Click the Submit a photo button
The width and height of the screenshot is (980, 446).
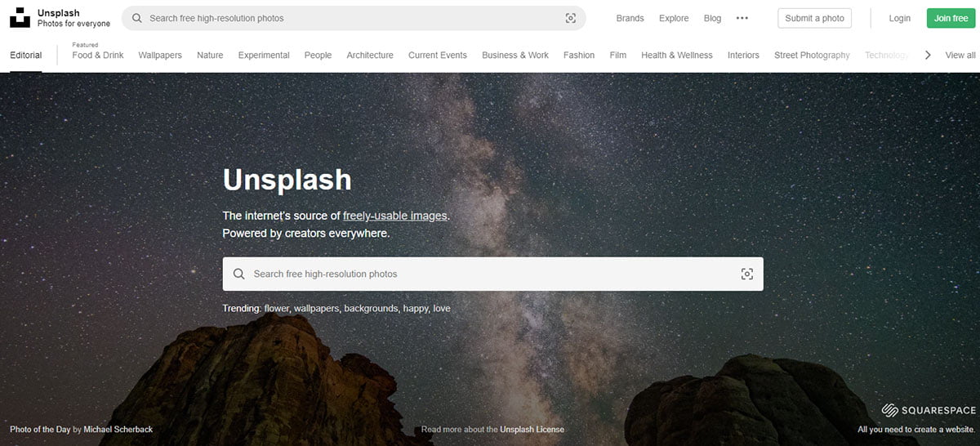(814, 18)
